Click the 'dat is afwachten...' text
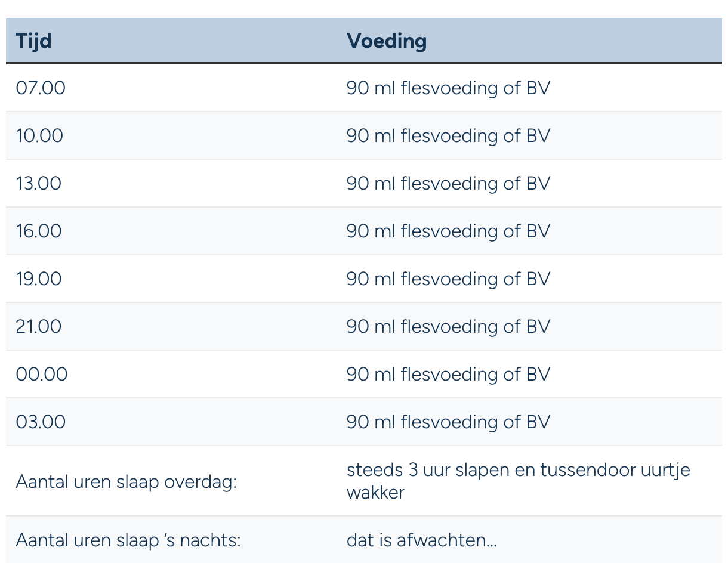The width and height of the screenshot is (728, 569). 422,540
